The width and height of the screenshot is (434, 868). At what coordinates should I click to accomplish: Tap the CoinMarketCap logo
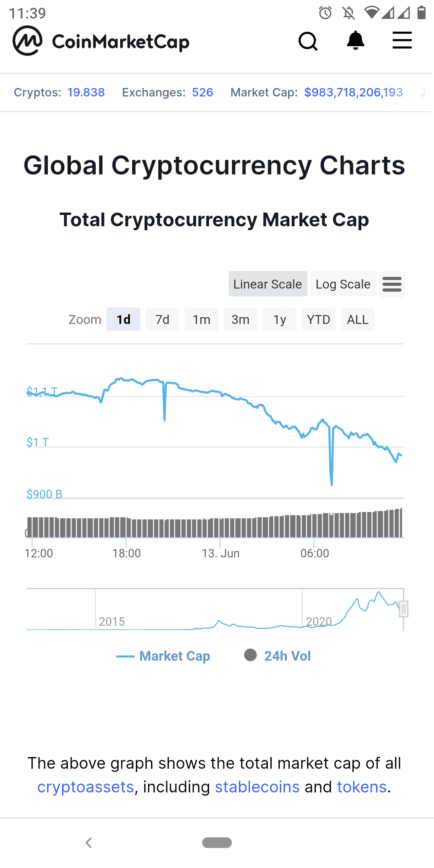(101, 41)
